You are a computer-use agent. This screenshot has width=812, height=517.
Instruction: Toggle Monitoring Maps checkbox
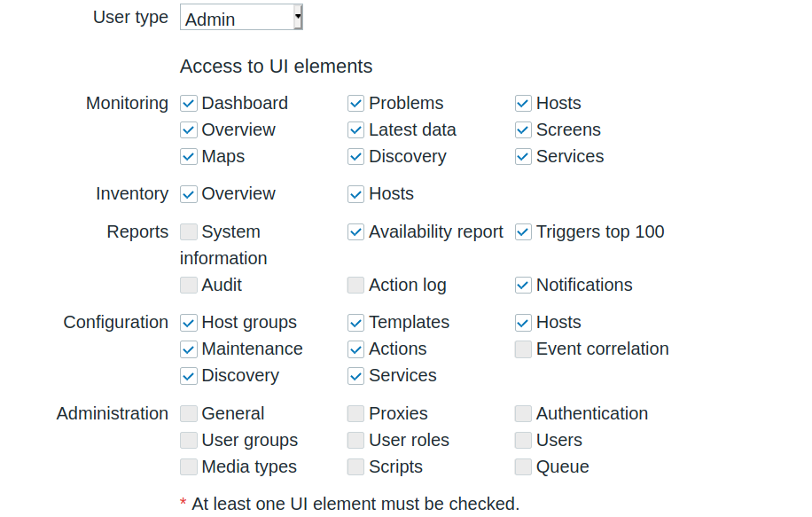point(188,157)
